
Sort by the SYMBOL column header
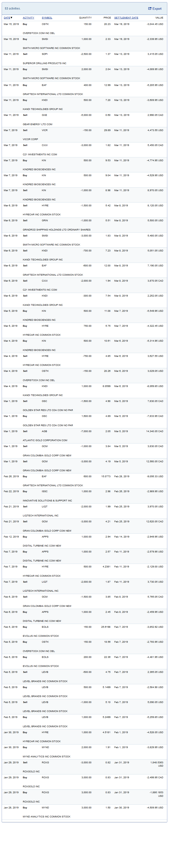pyautogui.click(x=47, y=18)
